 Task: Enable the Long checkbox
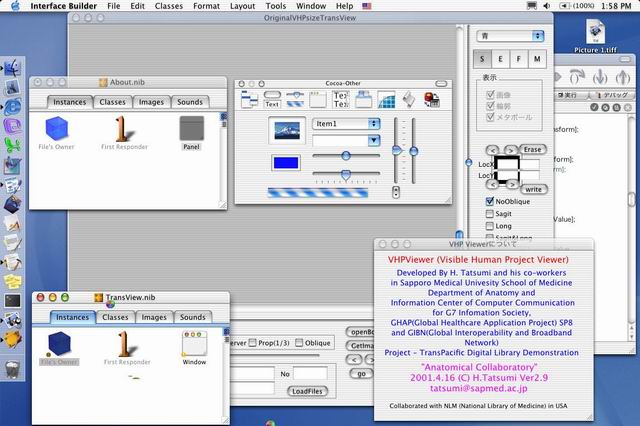point(490,226)
